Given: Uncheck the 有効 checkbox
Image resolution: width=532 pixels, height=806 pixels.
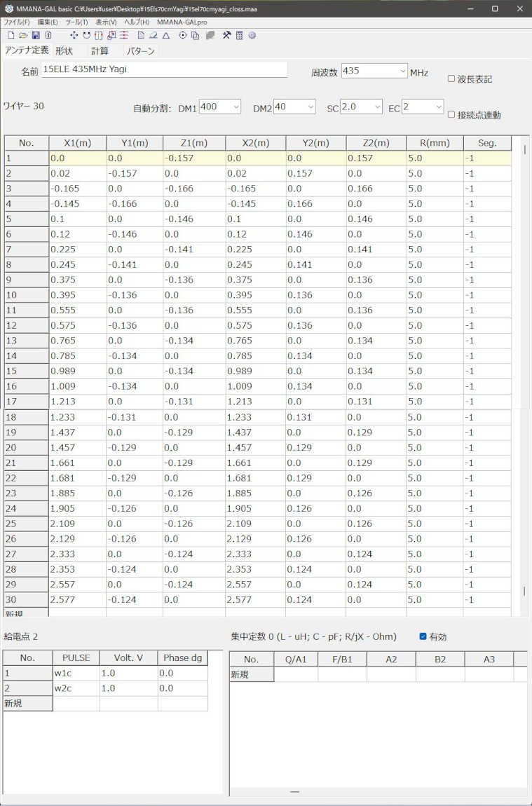Looking at the screenshot, I should 423,636.
